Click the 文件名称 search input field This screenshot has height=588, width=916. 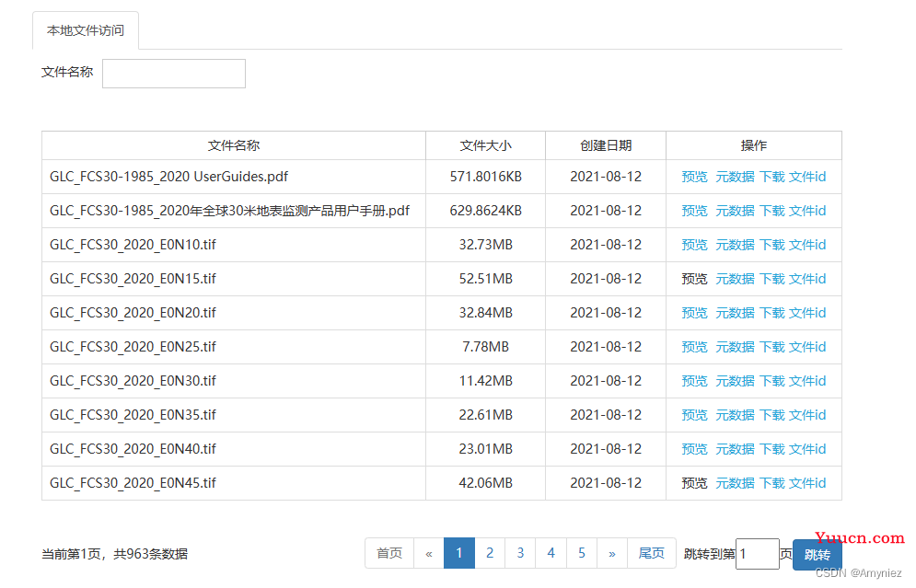pos(173,74)
